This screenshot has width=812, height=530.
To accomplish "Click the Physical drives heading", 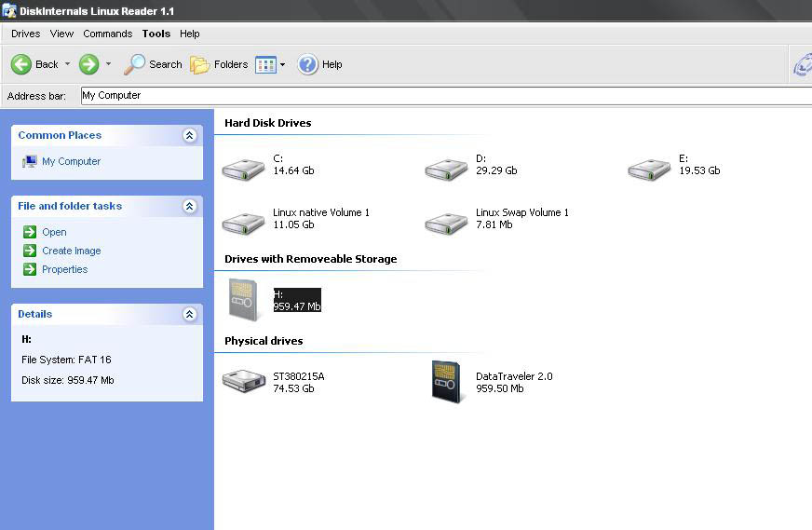I will 264,341.
